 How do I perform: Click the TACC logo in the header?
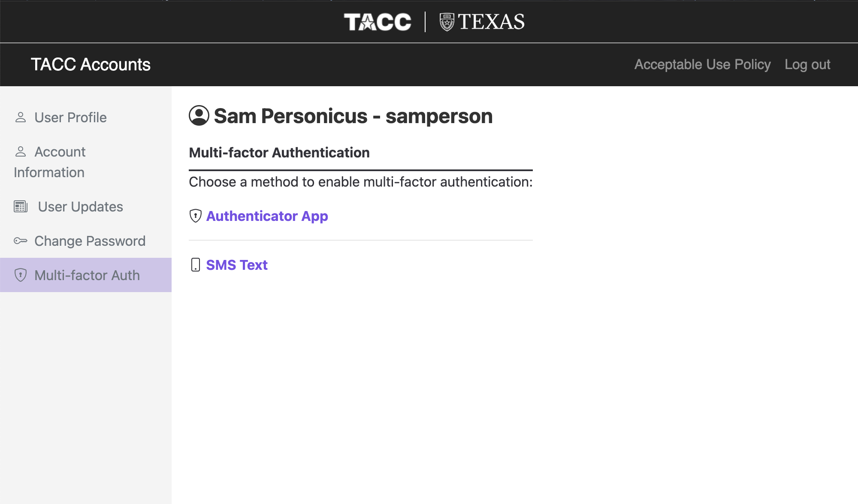coord(378,22)
